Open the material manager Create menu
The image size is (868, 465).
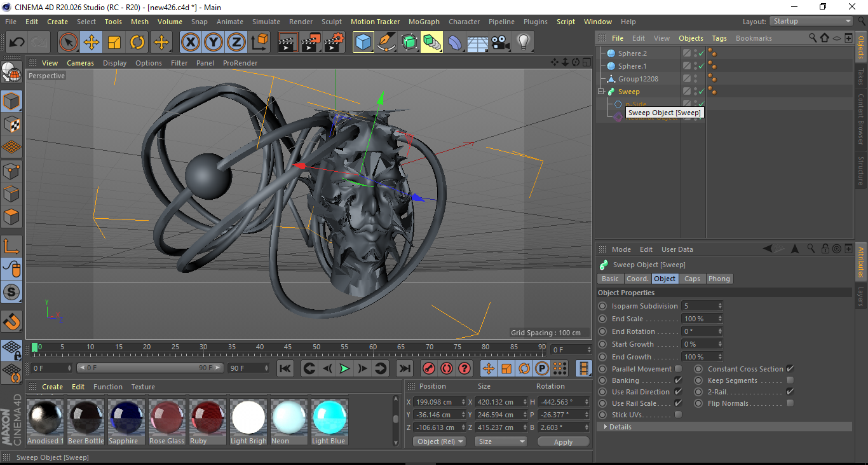coord(52,387)
